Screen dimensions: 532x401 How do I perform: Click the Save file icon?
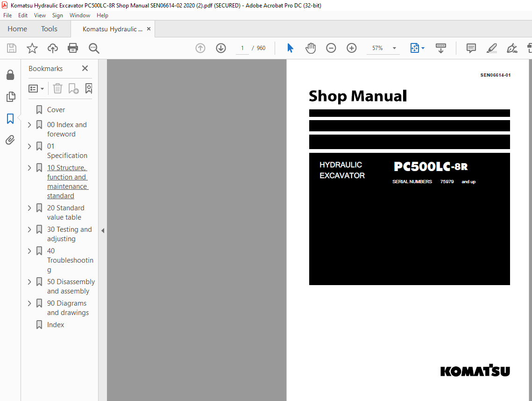(x=12, y=48)
